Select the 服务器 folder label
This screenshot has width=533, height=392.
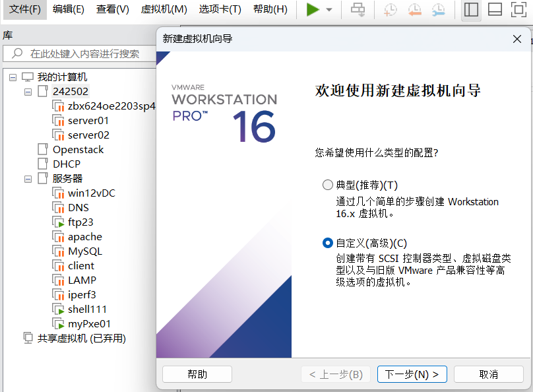click(x=67, y=178)
